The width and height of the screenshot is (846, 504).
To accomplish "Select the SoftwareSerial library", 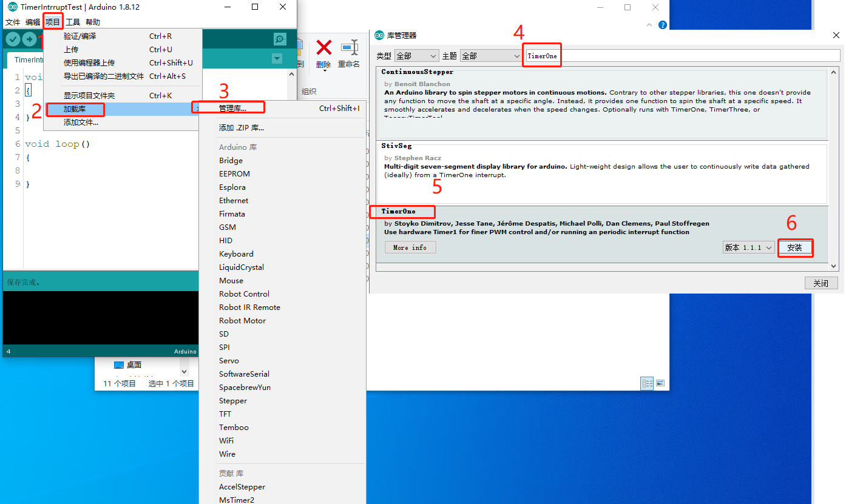I will point(282,374).
